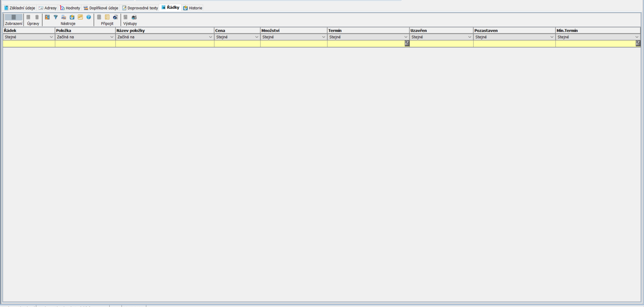Open the Cena filter operator dropdown
This screenshot has width=644, height=307.
[x=256, y=37]
